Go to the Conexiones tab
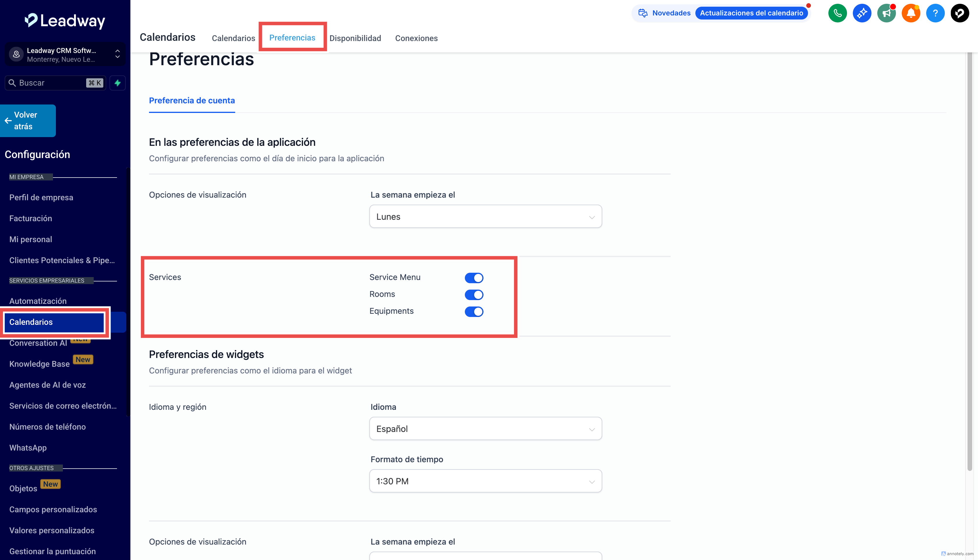This screenshot has width=978, height=560. (416, 38)
